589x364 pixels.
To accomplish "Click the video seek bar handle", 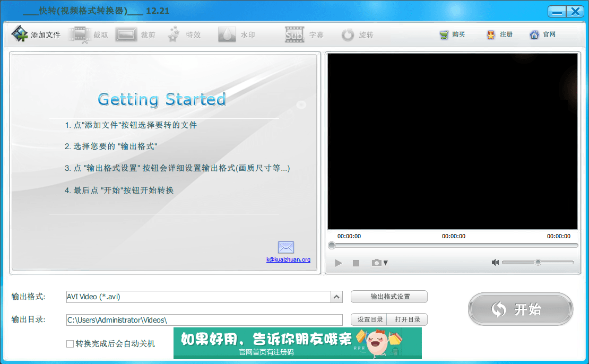I will [331, 245].
